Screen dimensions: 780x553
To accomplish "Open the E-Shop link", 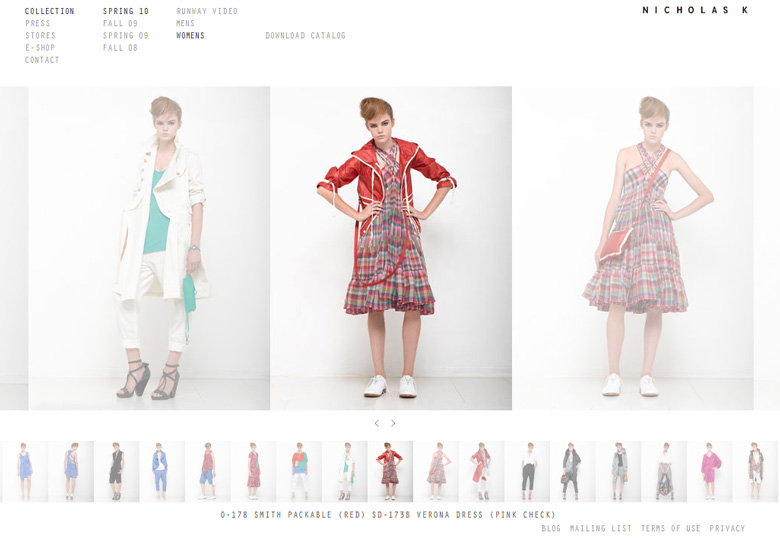I will 40,48.
